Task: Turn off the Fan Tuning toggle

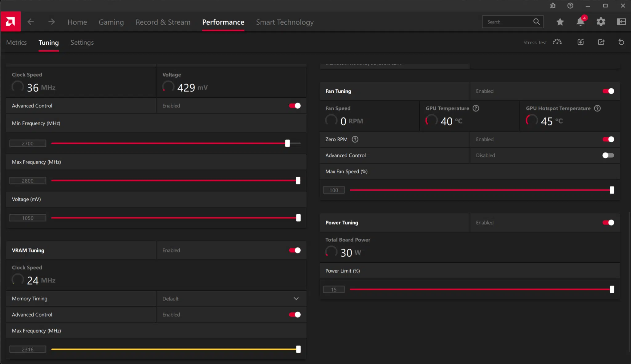Action: (608, 91)
